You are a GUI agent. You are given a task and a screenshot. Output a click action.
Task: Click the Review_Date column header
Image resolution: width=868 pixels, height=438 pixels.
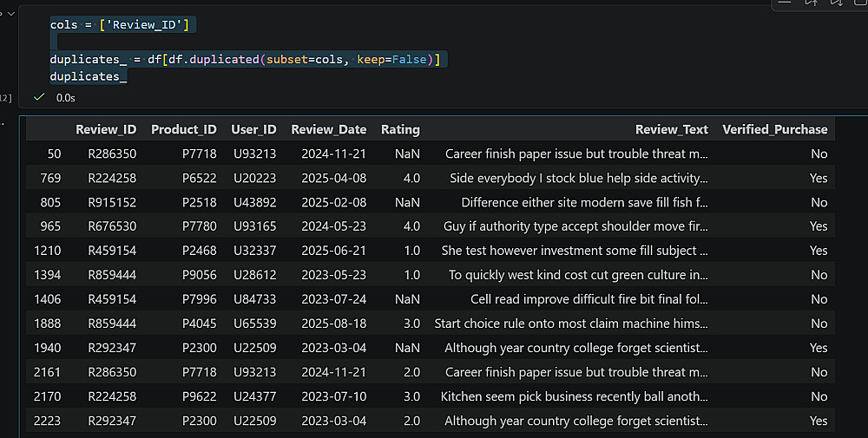328,129
